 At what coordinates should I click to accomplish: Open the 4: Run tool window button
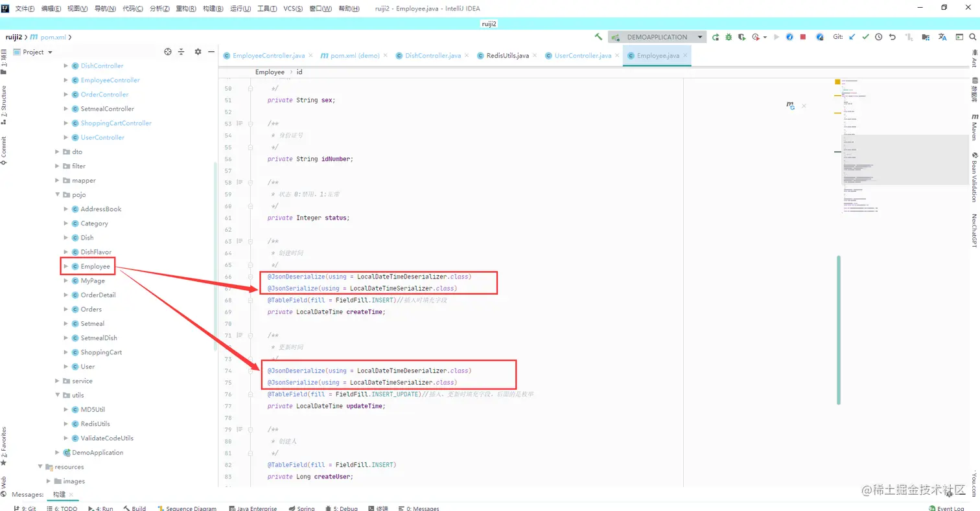[100, 508]
